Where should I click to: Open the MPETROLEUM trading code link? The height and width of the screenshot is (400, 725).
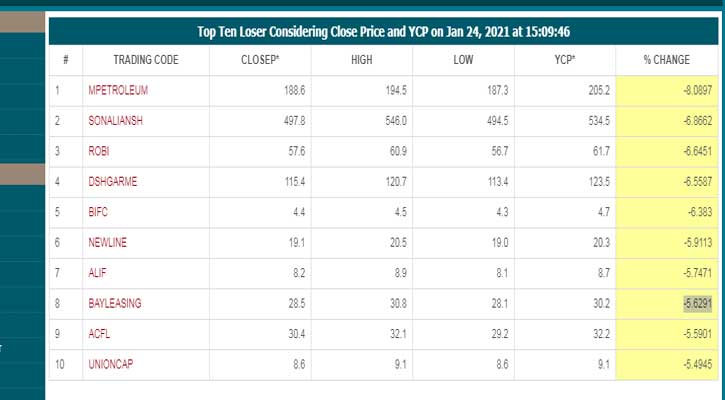118,90
